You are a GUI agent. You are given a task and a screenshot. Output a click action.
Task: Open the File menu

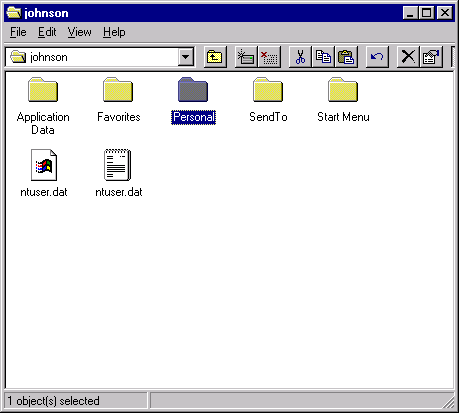pos(18,32)
